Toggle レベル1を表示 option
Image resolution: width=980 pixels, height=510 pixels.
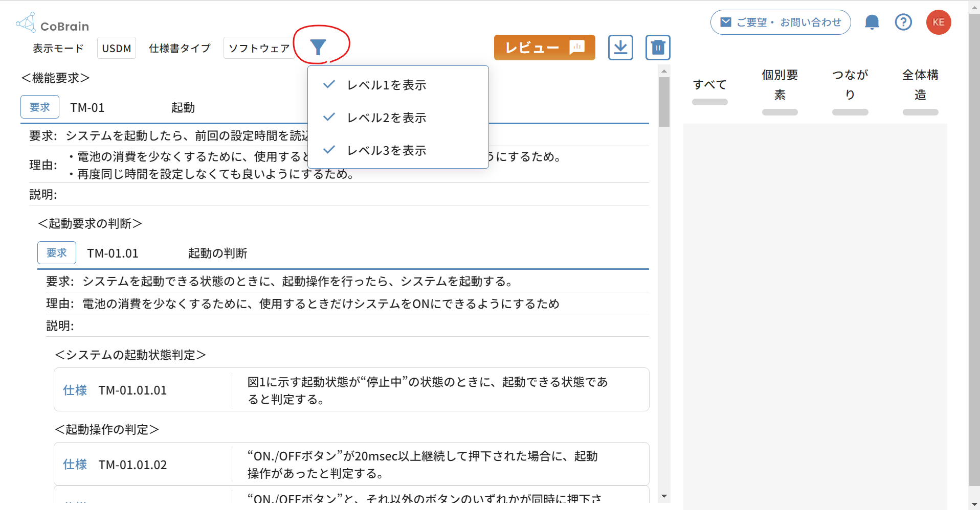point(398,85)
